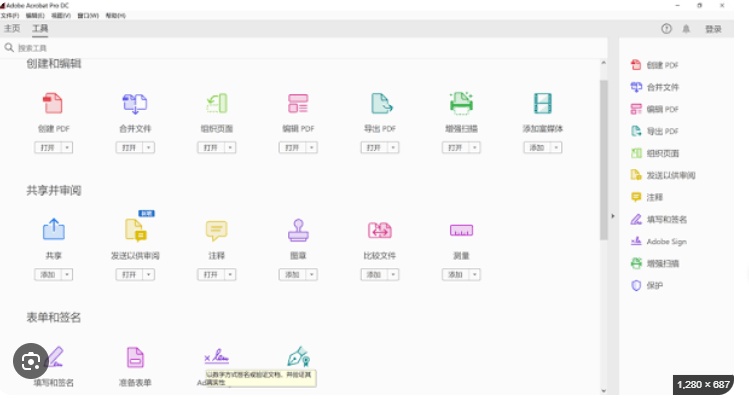Screen dimensions: 749x399
Task: Select 导出 PDF in right sidebar
Action: pos(654,131)
